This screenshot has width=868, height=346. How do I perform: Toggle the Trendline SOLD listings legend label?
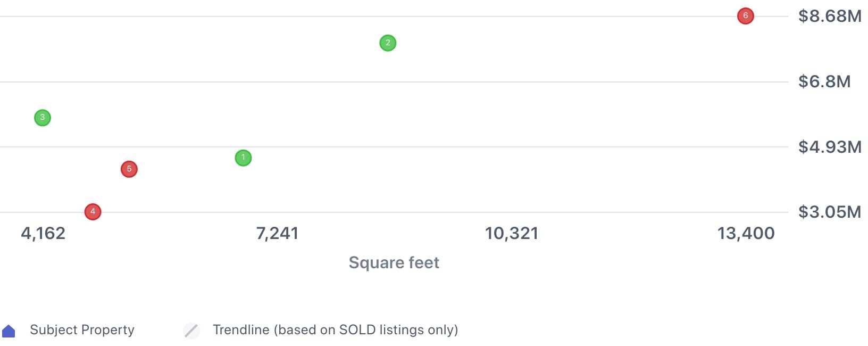[x=335, y=330]
